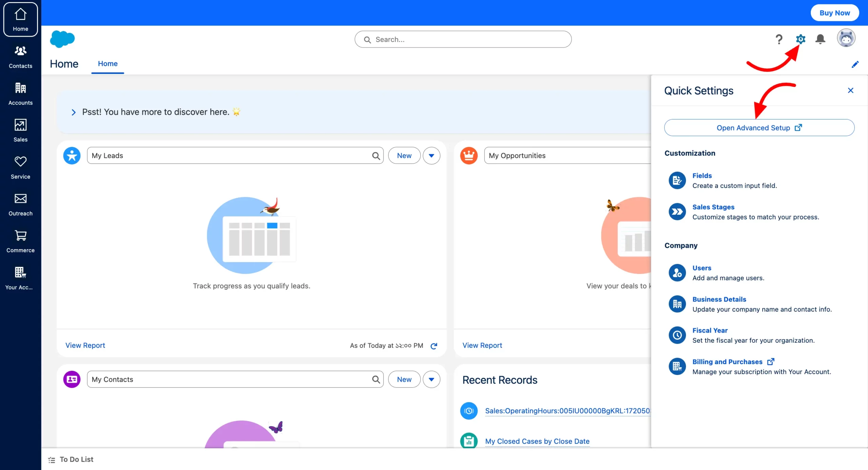Open Outreach envelope icon
868x470 pixels.
pyautogui.click(x=20, y=204)
